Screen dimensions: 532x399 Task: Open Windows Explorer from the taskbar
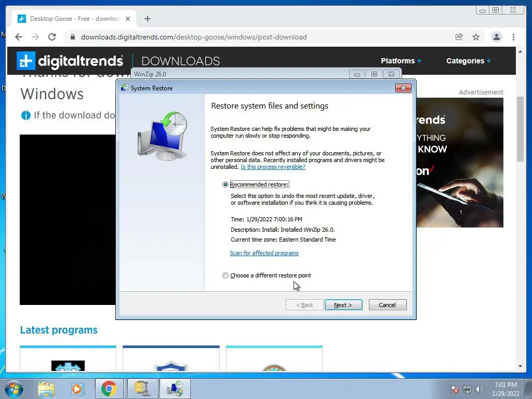tap(46, 389)
